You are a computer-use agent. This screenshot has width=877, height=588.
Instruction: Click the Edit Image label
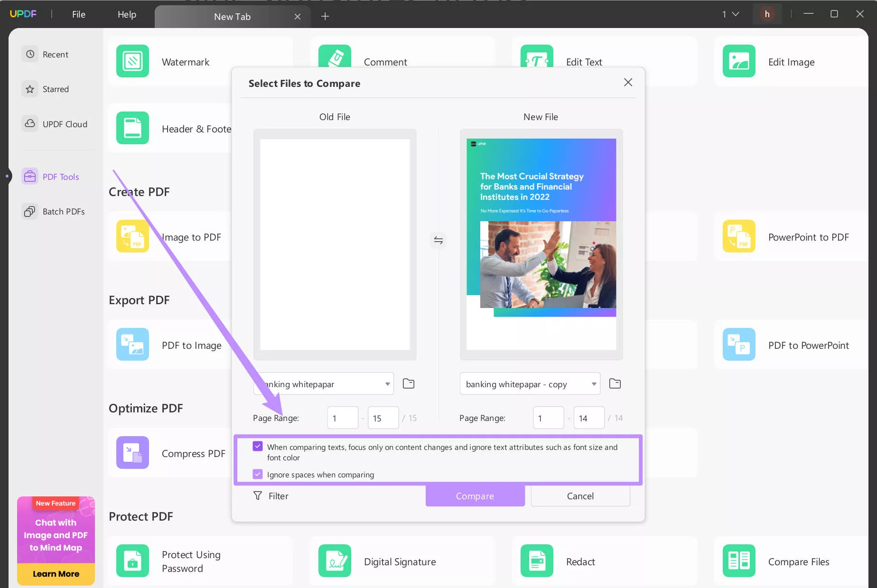[x=792, y=62]
